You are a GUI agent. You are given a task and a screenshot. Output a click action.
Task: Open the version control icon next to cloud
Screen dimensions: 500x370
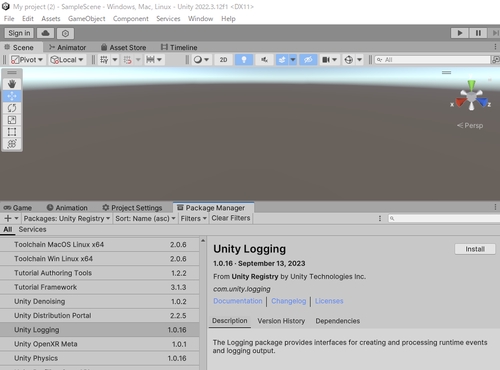65,33
